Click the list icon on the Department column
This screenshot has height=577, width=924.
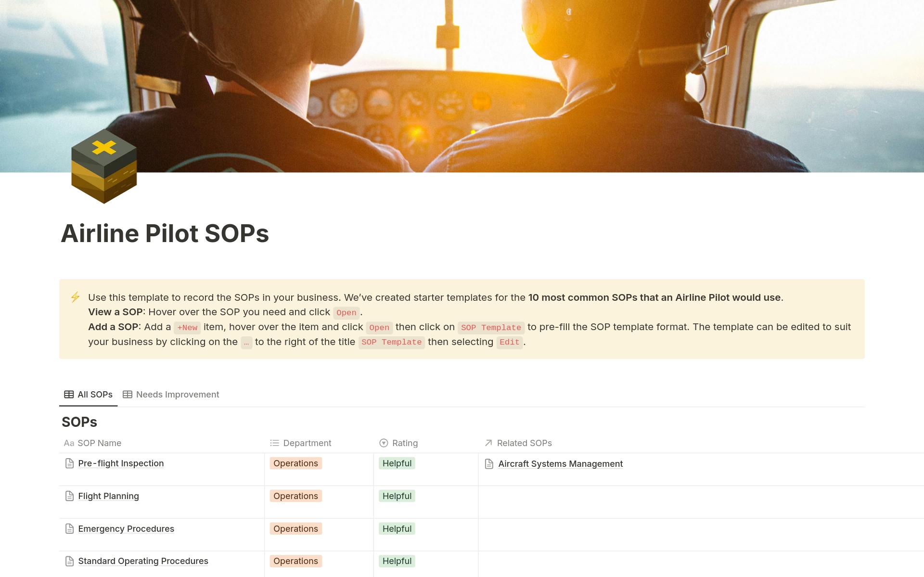point(273,443)
